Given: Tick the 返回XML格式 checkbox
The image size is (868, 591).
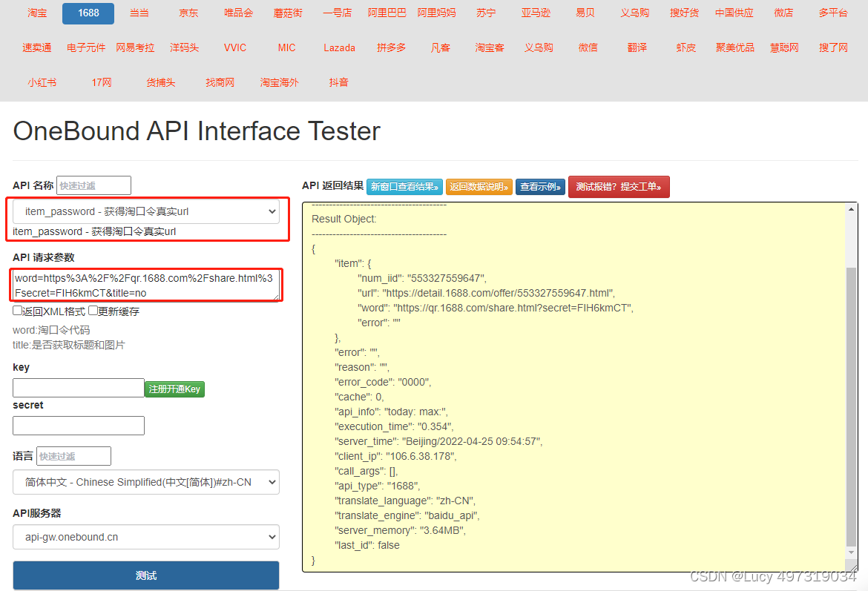Looking at the screenshot, I should tap(17, 311).
